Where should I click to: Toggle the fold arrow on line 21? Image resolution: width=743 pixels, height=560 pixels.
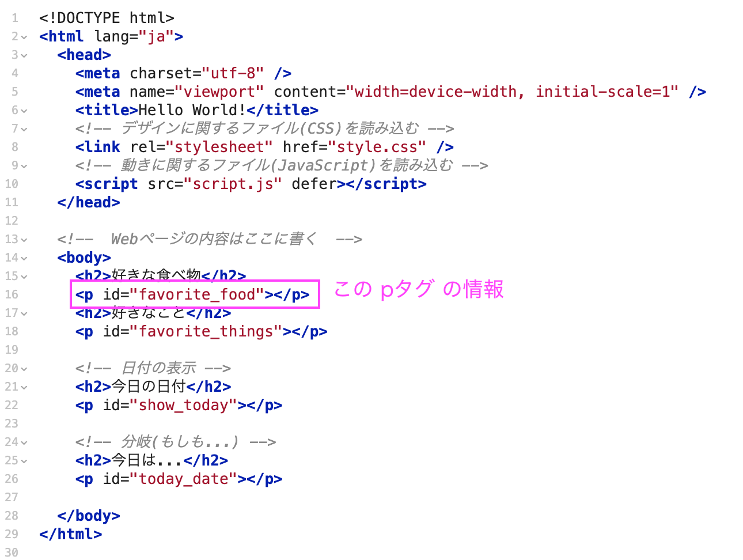click(24, 387)
